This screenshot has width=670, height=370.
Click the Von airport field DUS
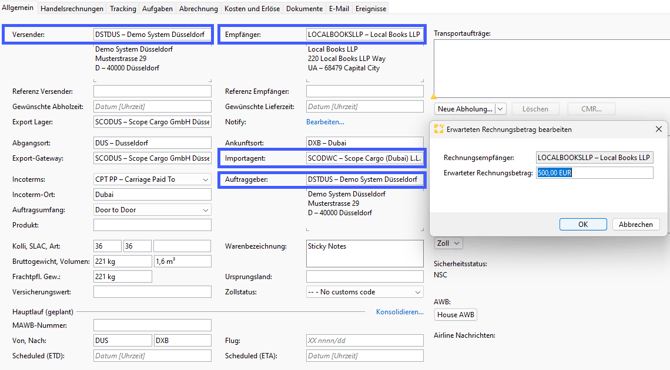[123, 341]
